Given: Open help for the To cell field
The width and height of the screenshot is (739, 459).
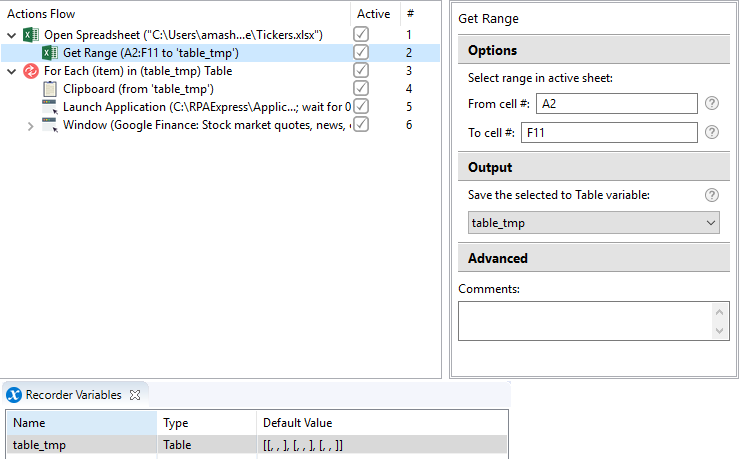Looking at the screenshot, I should (712, 132).
